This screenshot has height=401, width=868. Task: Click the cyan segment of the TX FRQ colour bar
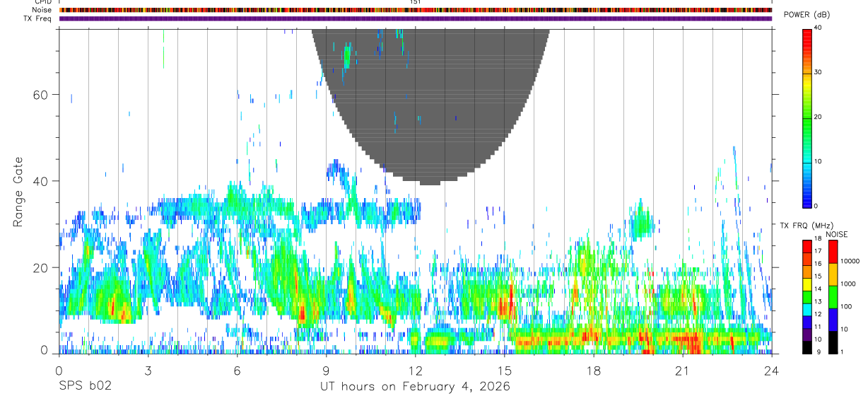click(807, 310)
